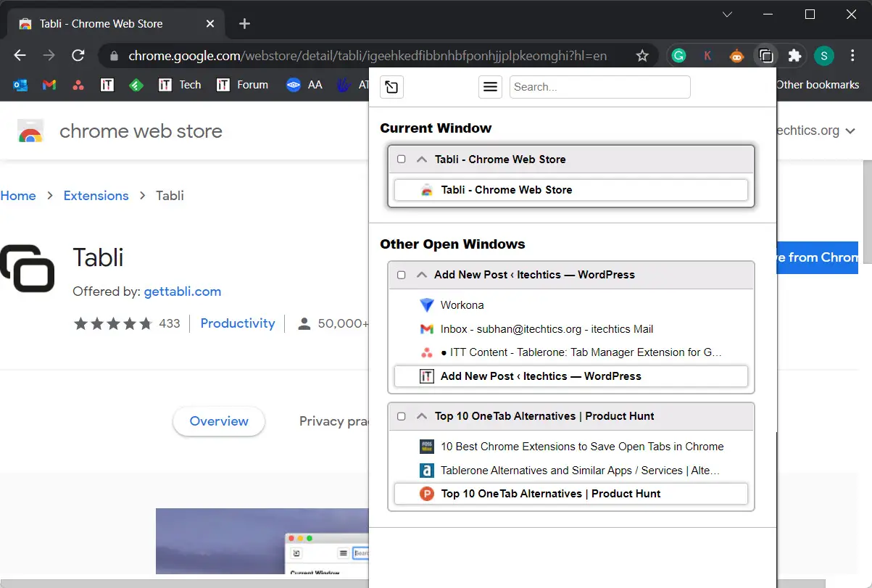Screen dimensions: 872x588
Task: Tick the checkbox beside Top 10 OneTab window
Action: coord(402,416)
